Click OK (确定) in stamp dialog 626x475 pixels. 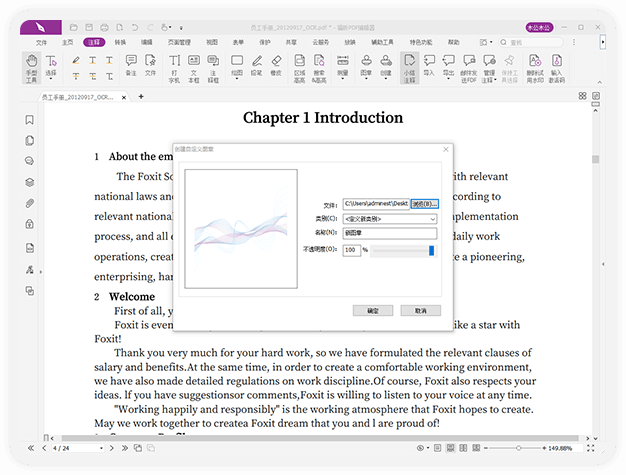373,311
